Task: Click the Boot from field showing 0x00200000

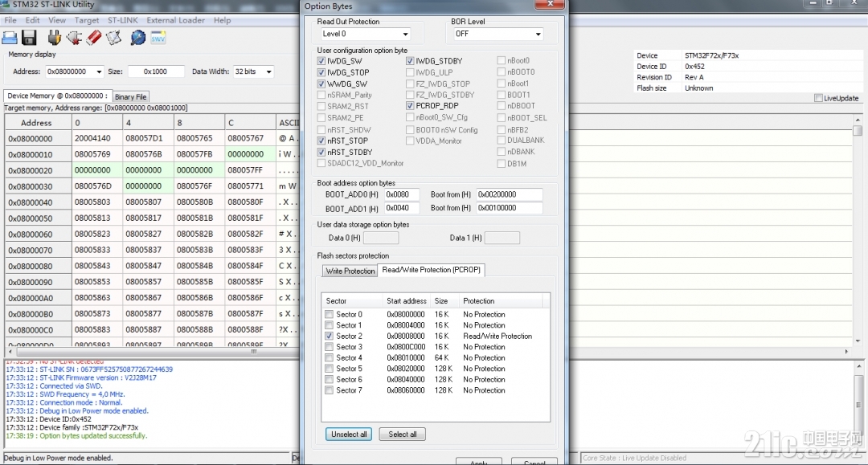Action: tap(510, 194)
